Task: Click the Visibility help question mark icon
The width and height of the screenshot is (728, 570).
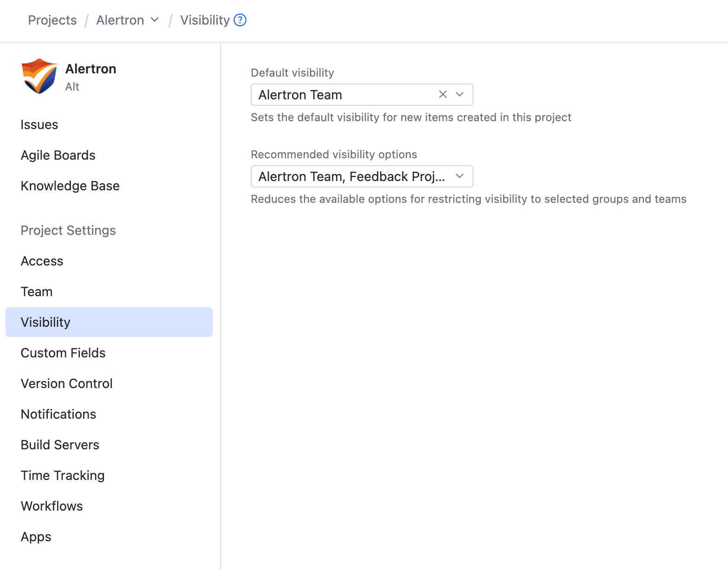Action: tap(240, 20)
